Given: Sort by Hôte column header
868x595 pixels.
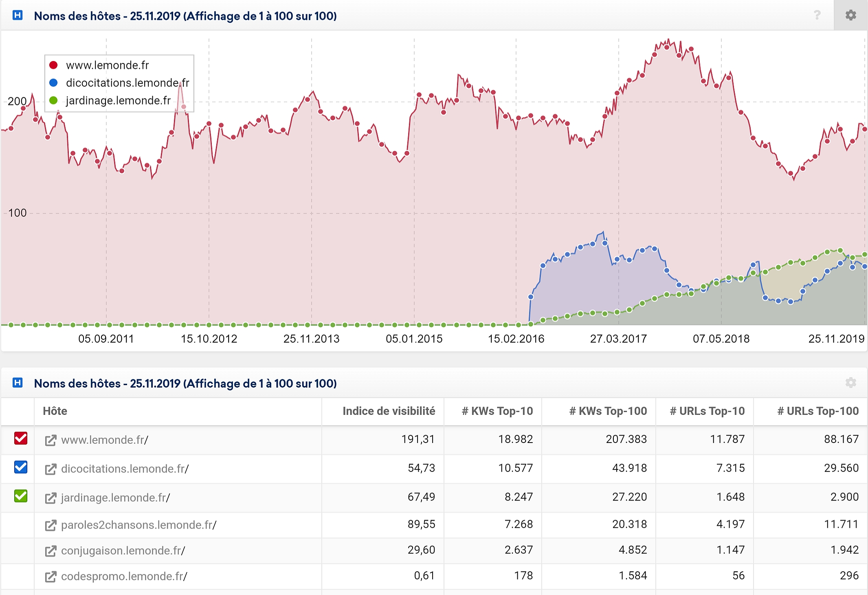Looking at the screenshot, I should click(x=55, y=411).
